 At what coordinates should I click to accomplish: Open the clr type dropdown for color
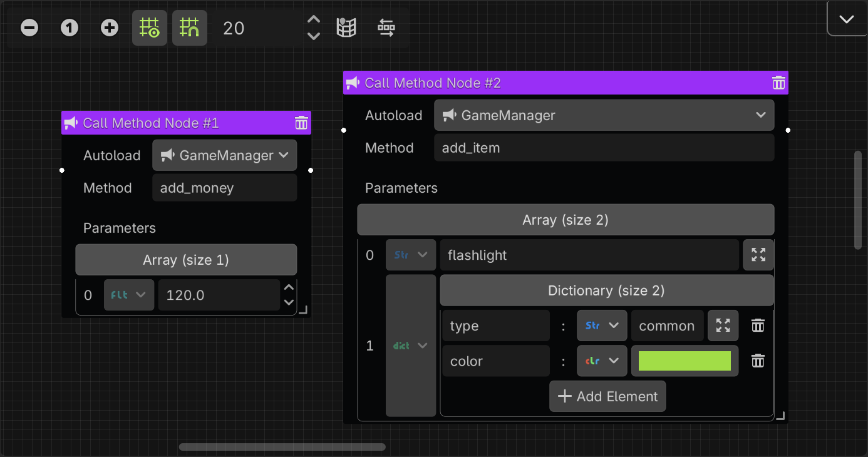click(602, 361)
